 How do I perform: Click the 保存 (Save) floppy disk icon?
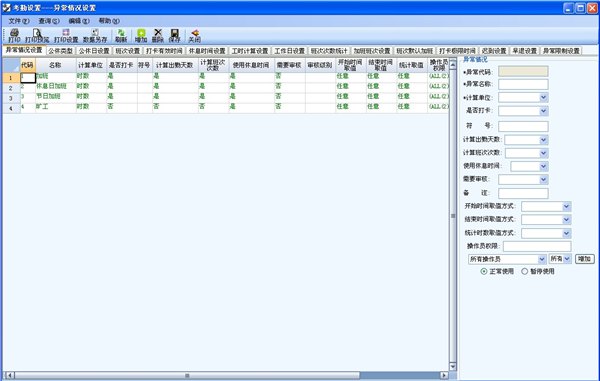click(x=174, y=36)
